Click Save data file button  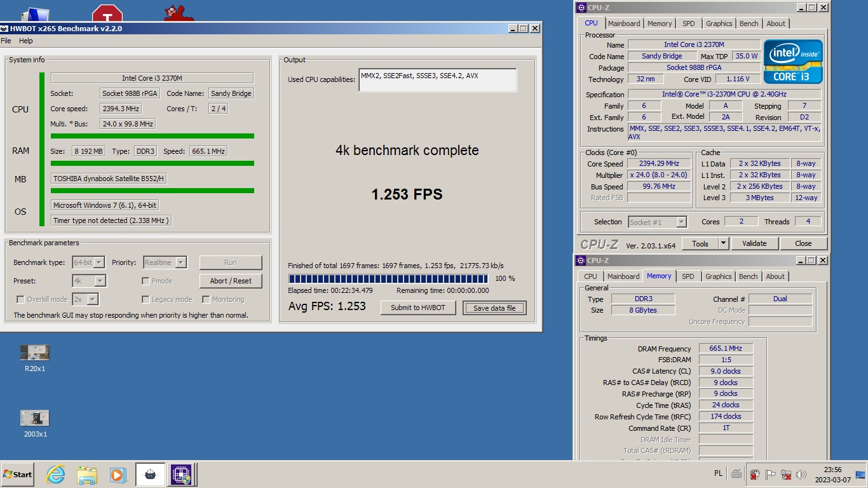[x=494, y=308]
